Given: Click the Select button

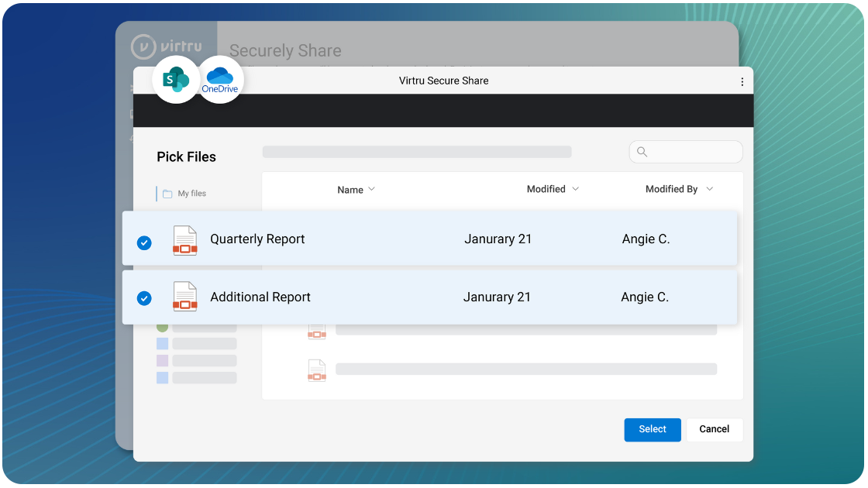Looking at the screenshot, I should tap(652, 429).
